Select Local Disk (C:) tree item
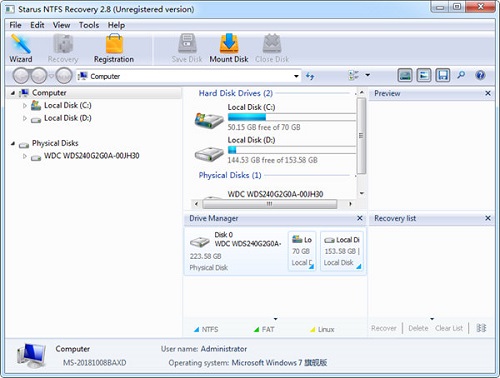The height and width of the screenshot is (378, 500). (x=68, y=106)
